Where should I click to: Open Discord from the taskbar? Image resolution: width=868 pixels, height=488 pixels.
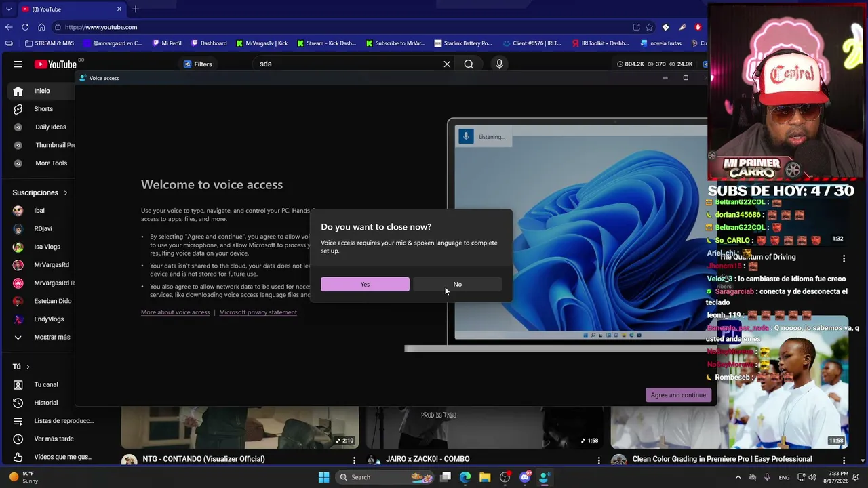point(525,477)
